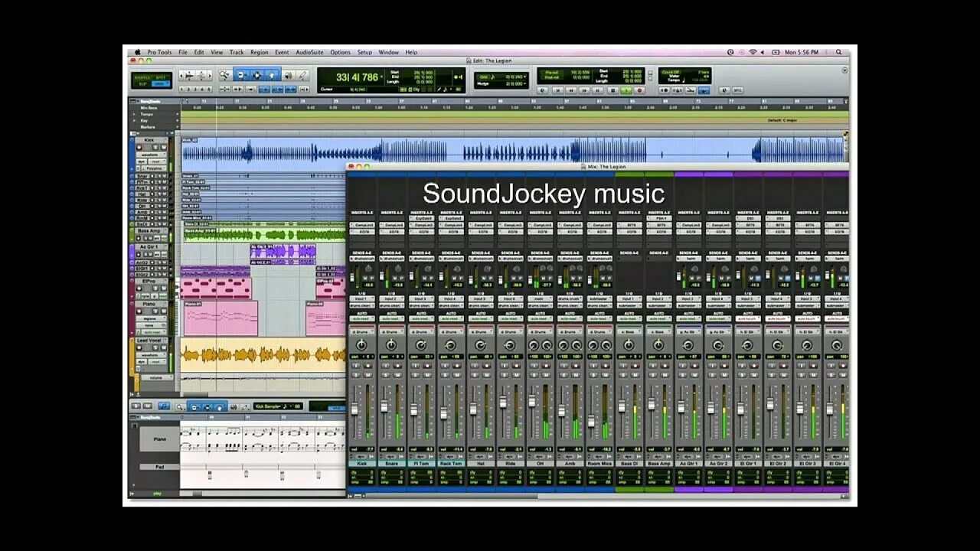Click the Snare channel pan knob
980x551 pixels.
(x=391, y=344)
